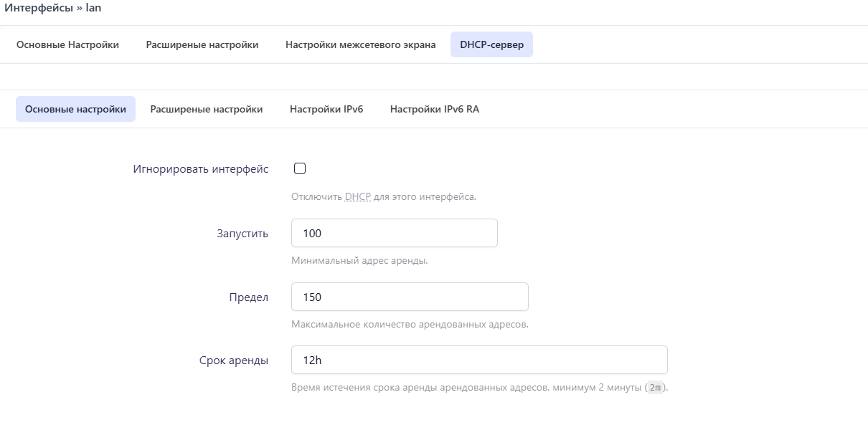The width and height of the screenshot is (868, 425).
Task: Select the Основные настройки DHCP sub-tab
Action: coord(75,109)
